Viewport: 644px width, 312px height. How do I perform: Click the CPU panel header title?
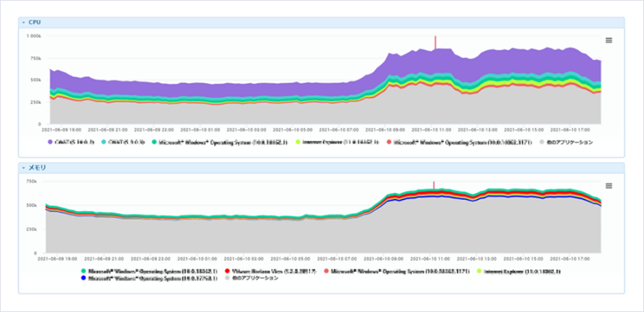click(34, 22)
